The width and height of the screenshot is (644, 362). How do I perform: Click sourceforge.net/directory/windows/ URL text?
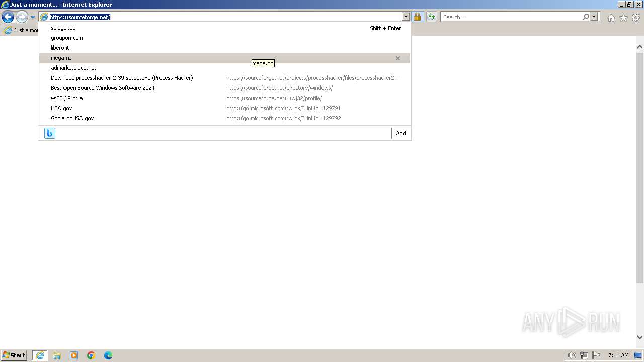pos(279,88)
